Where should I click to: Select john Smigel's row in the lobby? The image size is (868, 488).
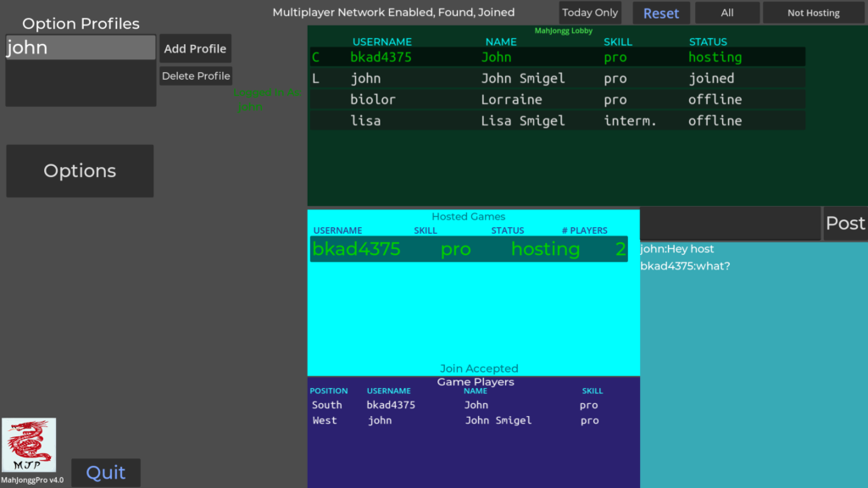tap(557, 79)
